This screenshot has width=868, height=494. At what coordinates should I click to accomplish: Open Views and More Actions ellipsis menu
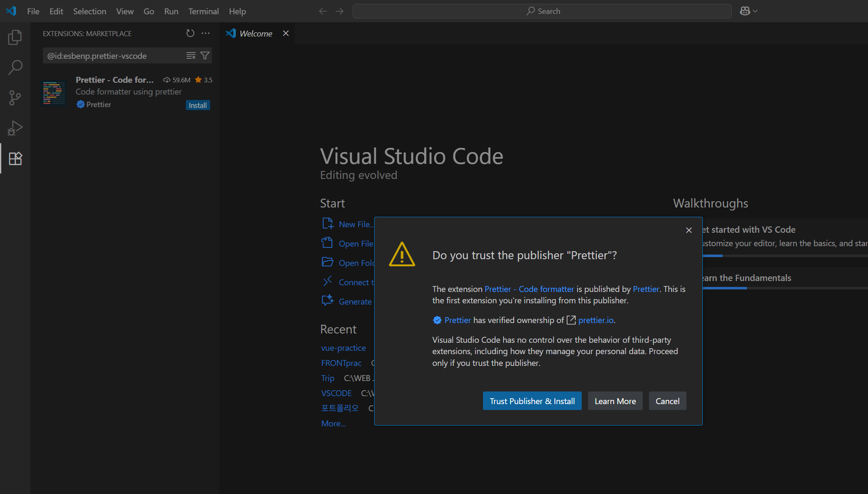pos(206,33)
